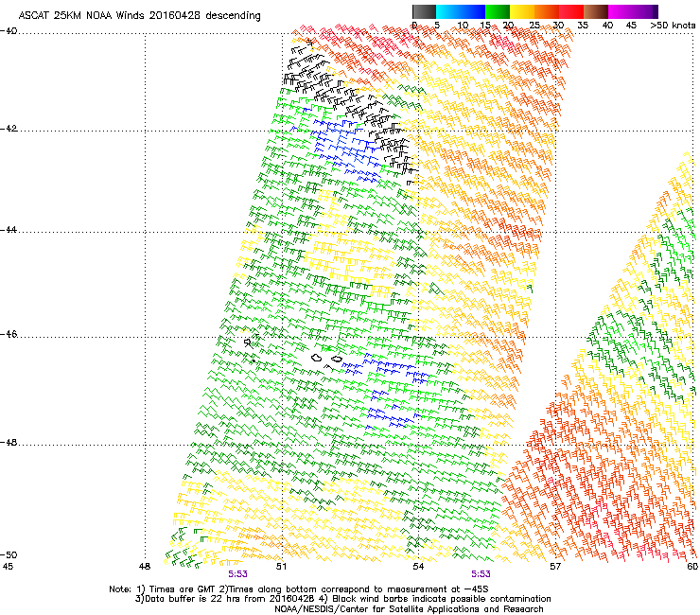Click the 'NOAA/NESDIS/Center for Satellite Applications and Research' credit
Image resolution: width=700 pixels, height=615 pixels.
pos(409,609)
